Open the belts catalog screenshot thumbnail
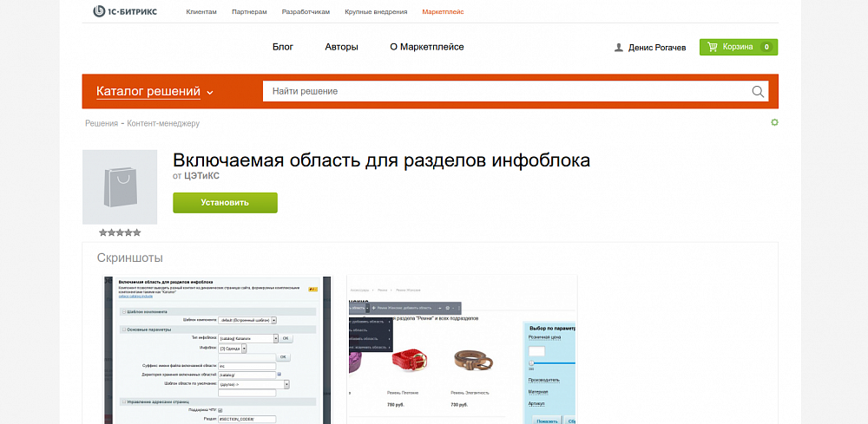This screenshot has width=868, height=424. pos(462,350)
